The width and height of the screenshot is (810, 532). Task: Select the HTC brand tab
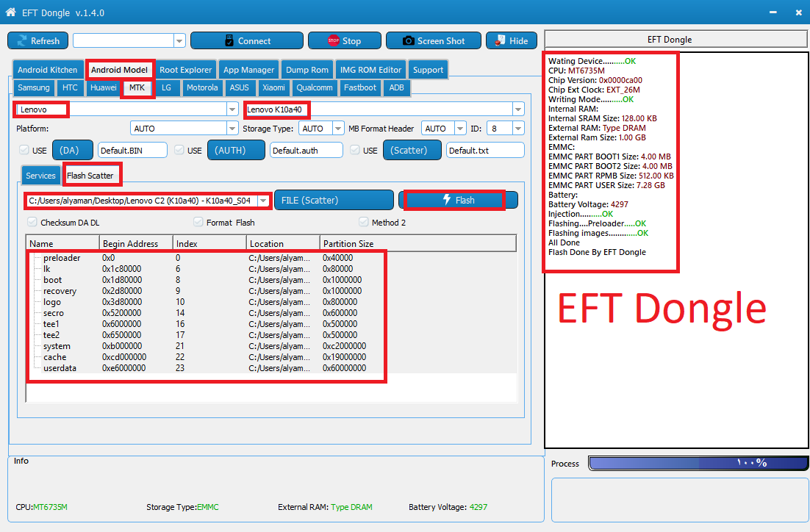(x=70, y=87)
